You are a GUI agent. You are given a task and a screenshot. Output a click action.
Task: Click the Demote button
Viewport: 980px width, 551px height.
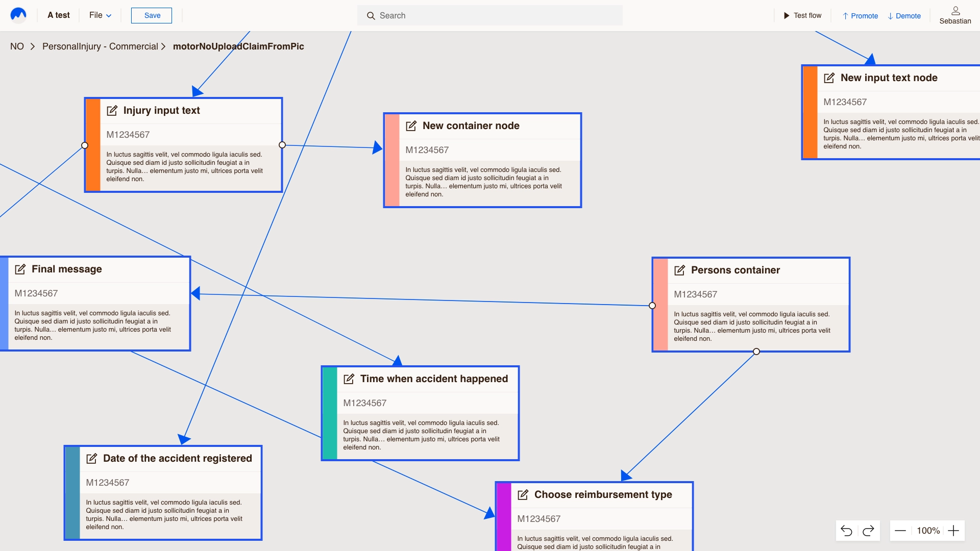[x=904, y=16]
